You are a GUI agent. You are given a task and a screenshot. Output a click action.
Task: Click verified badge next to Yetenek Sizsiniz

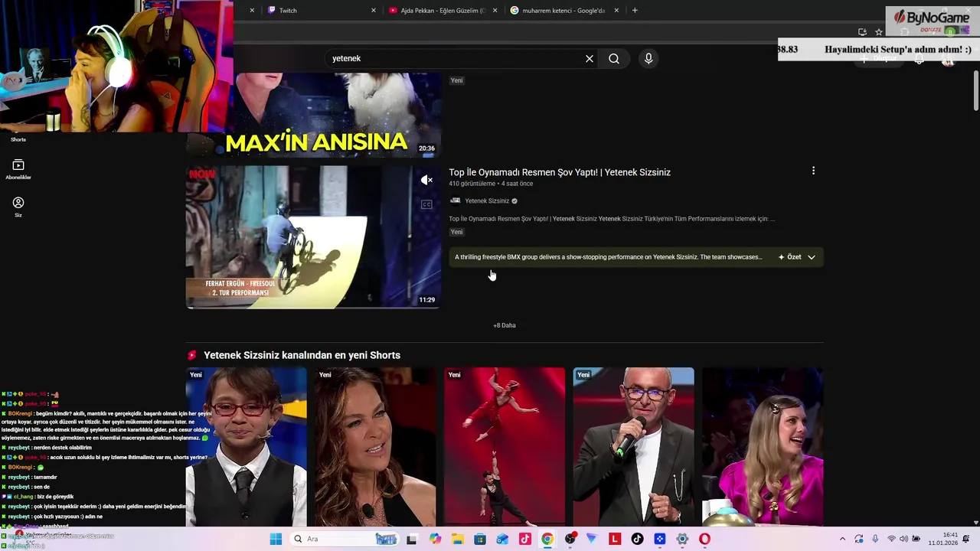[x=514, y=201]
